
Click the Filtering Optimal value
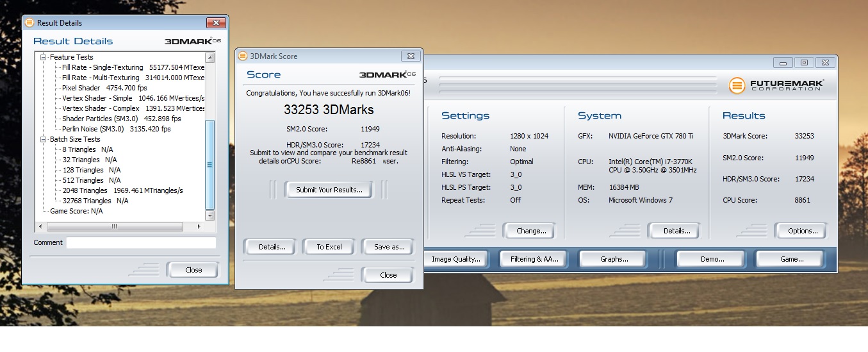tap(521, 162)
